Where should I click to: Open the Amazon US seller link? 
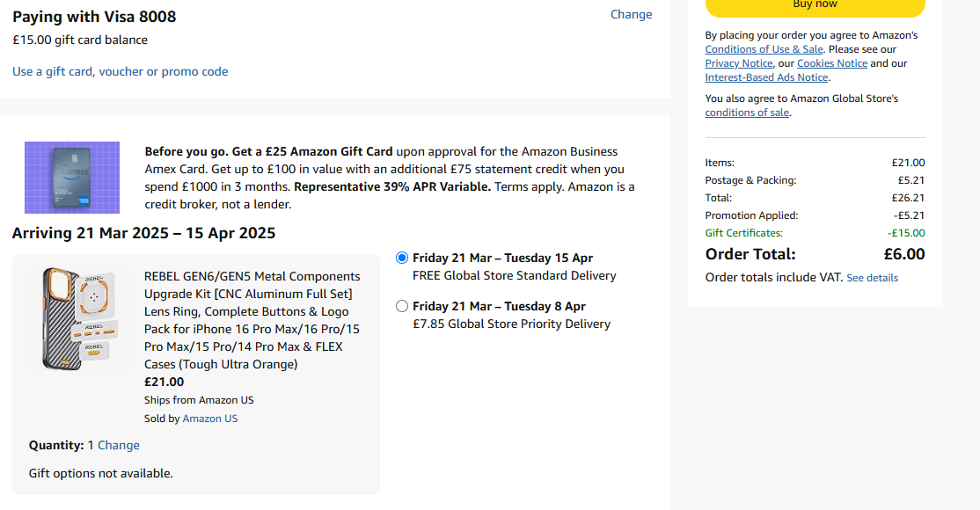point(209,419)
